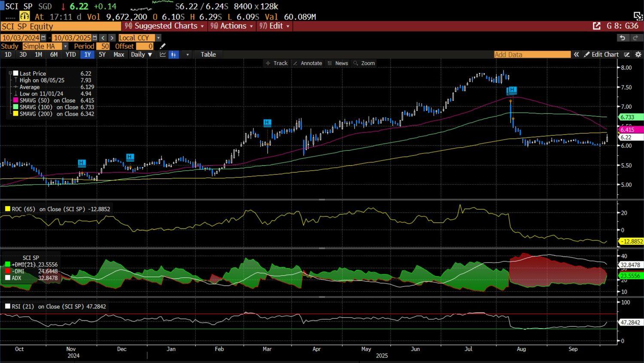Enable the Track crosshair toggle

coord(276,63)
